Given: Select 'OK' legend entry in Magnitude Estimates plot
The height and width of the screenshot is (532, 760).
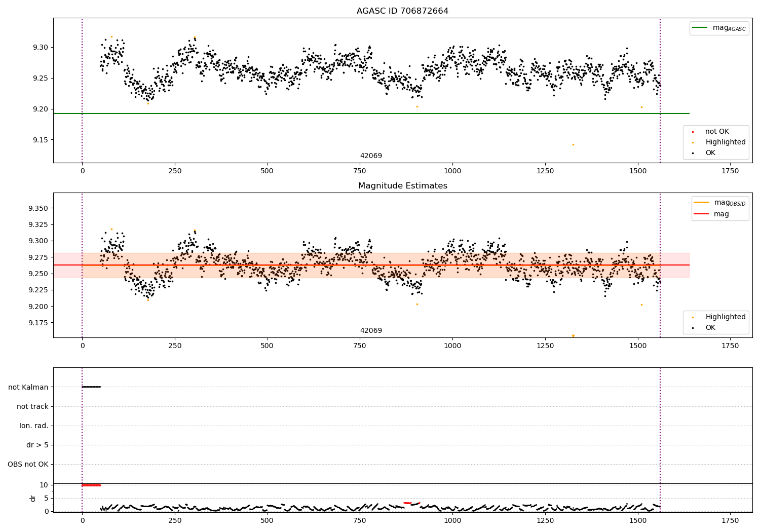Looking at the screenshot, I should click(x=710, y=327).
